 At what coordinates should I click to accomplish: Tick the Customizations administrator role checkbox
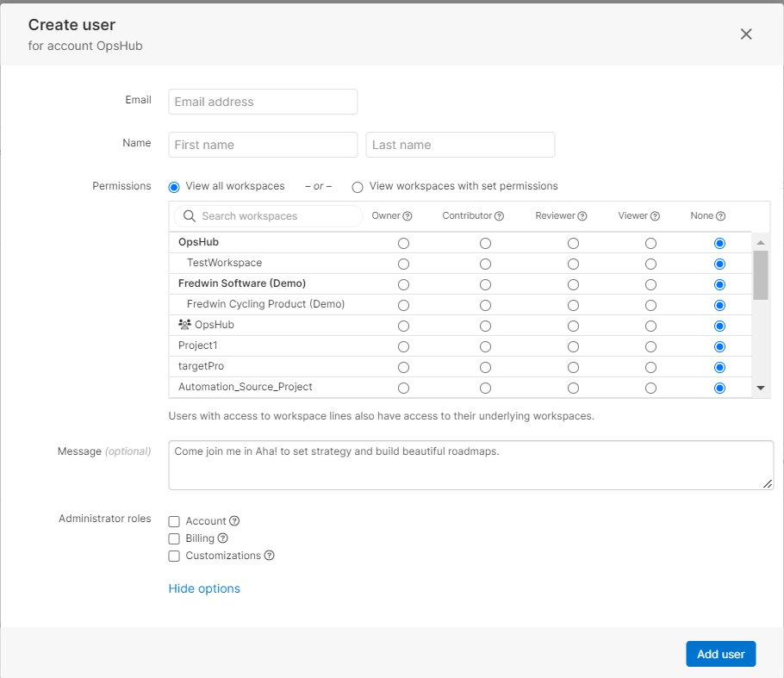coord(174,556)
